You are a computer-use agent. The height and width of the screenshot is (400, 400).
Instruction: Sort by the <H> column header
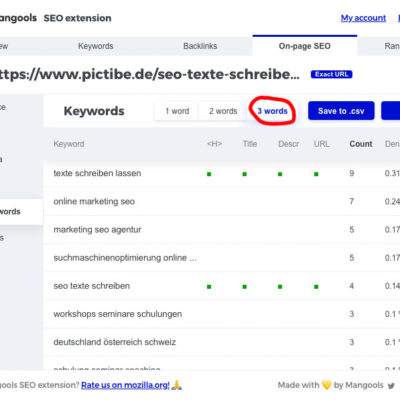coord(214,144)
